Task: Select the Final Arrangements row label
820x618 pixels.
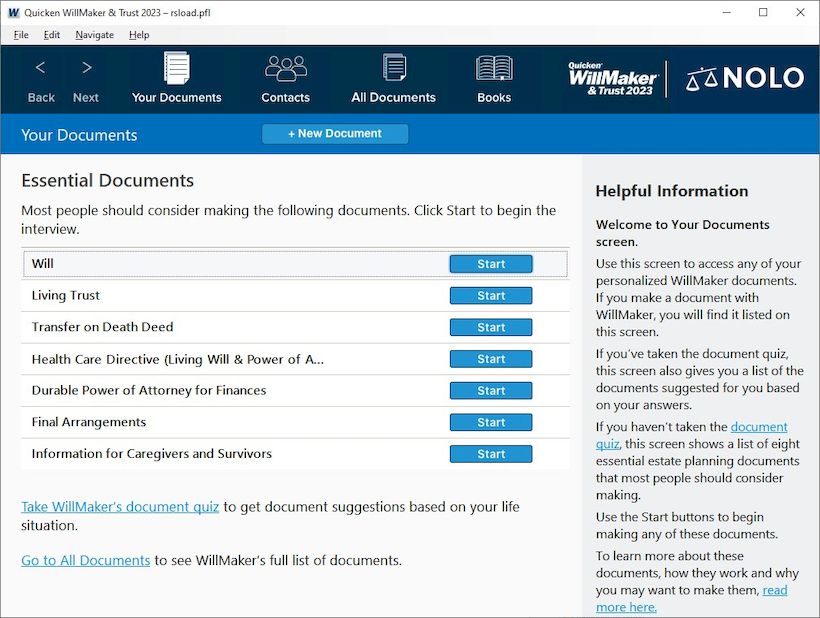Action: click(x=89, y=422)
